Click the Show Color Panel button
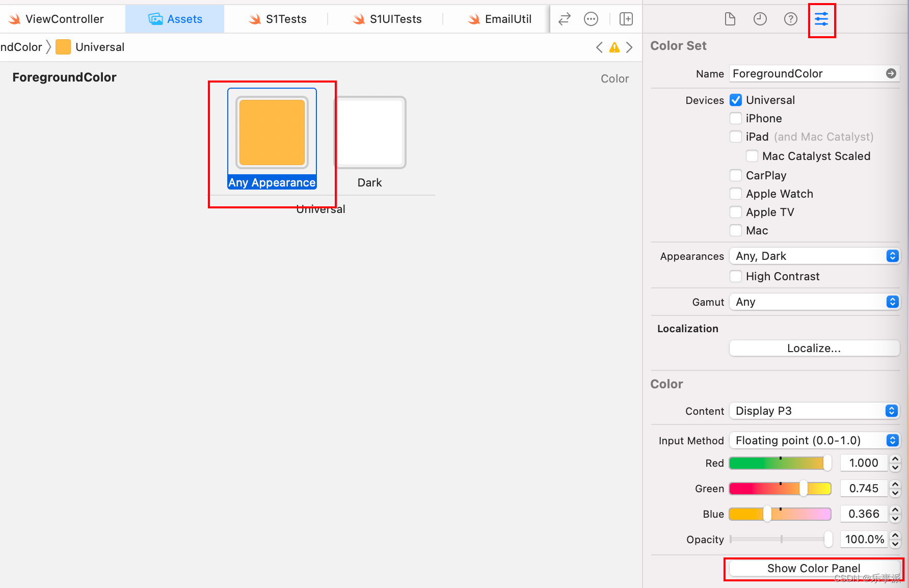This screenshot has width=909, height=588. click(814, 568)
